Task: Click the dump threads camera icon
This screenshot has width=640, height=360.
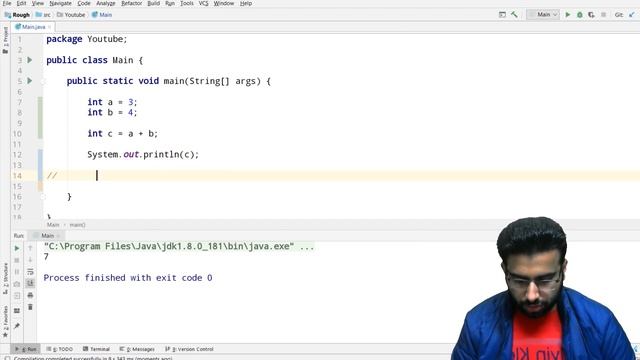Action: coord(17,284)
